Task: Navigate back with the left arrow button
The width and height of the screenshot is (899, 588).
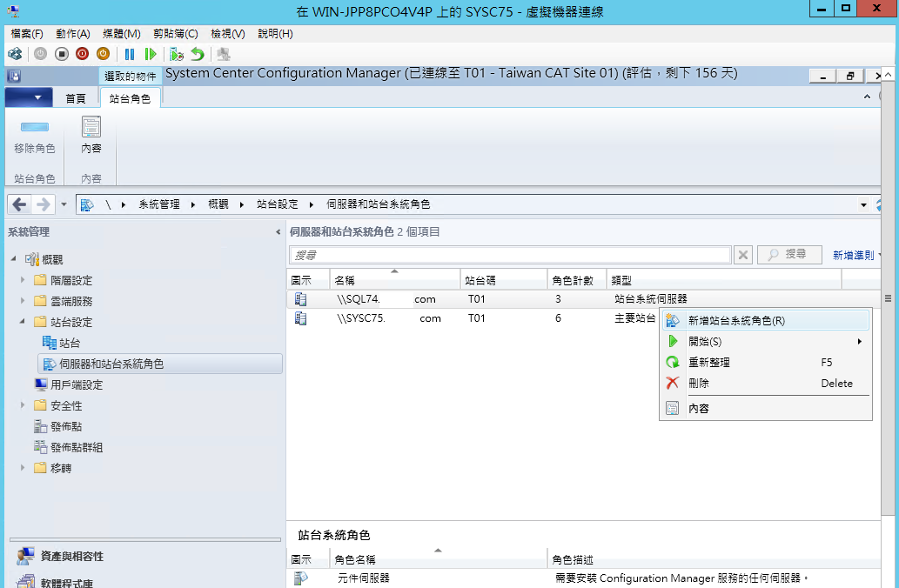Action: 19,204
